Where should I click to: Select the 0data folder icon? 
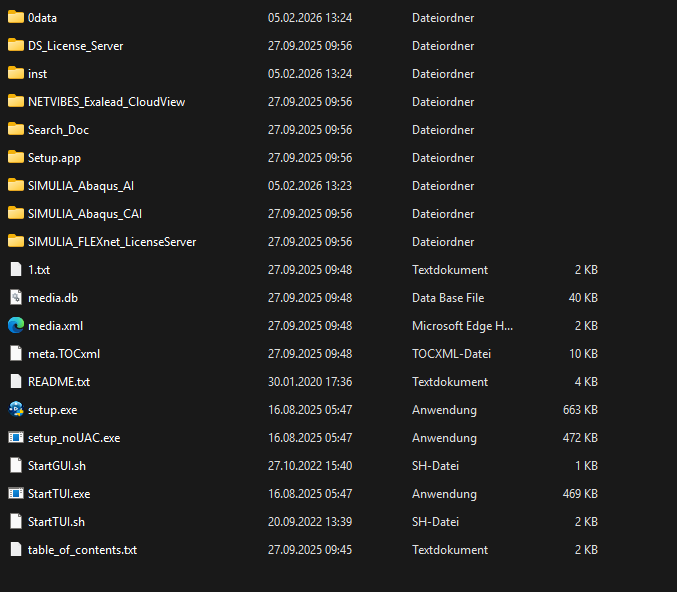pos(16,17)
